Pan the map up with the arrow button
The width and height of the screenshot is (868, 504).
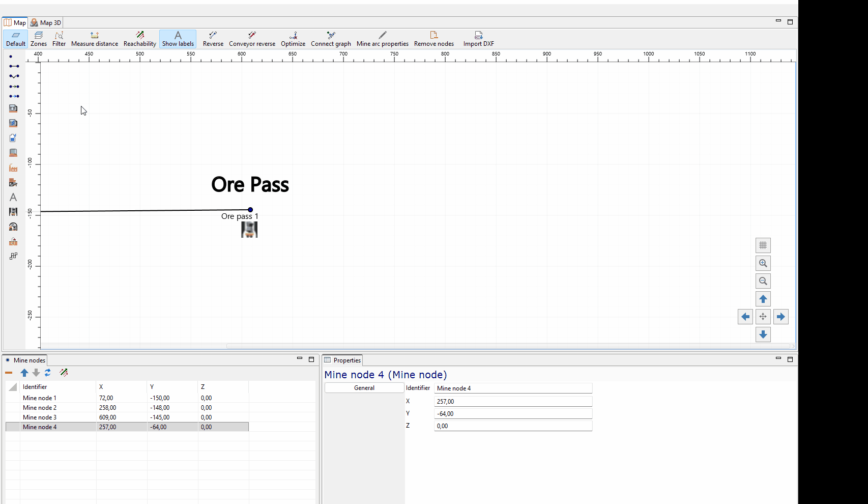pos(763,299)
